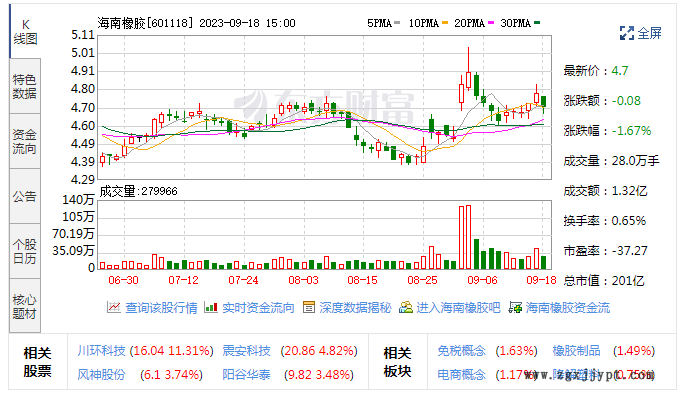681x397 pixels.
Task: Click the 免税概念 change (1.63%)
Action: click(x=516, y=351)
